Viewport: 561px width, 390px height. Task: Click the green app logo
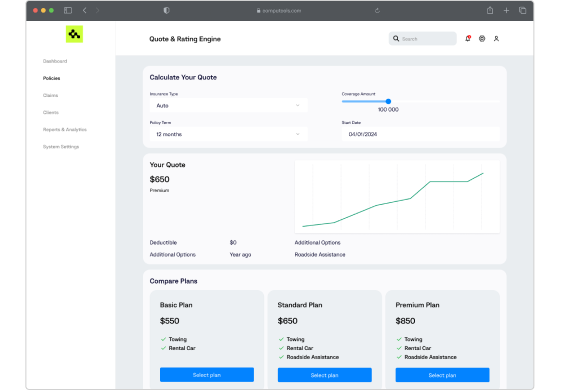[74, 34]
